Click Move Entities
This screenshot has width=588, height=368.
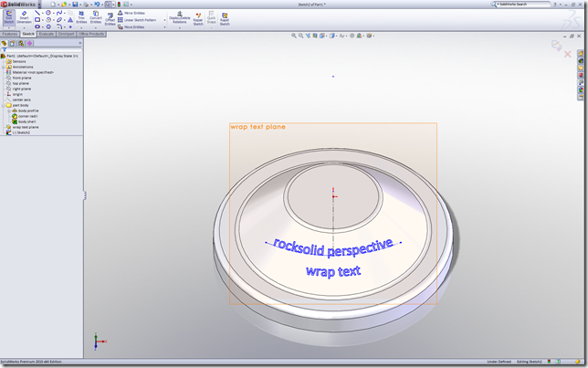pos(131,27)
